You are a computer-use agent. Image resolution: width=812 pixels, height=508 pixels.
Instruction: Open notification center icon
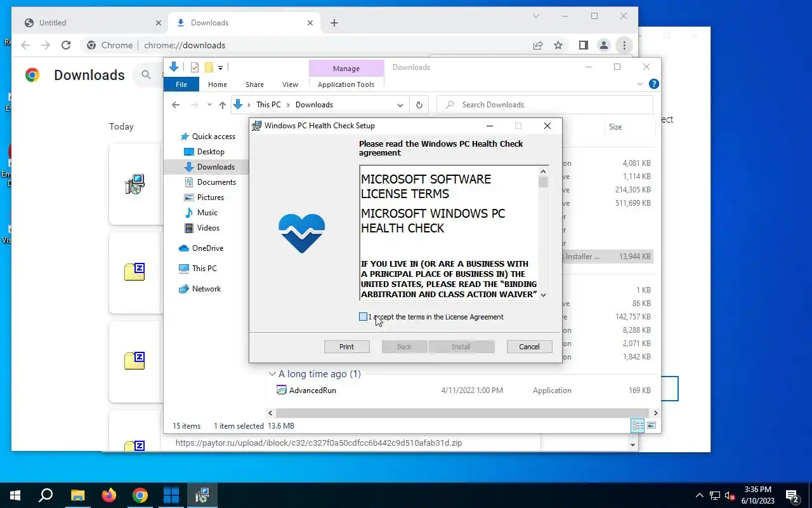click(792, 495)
